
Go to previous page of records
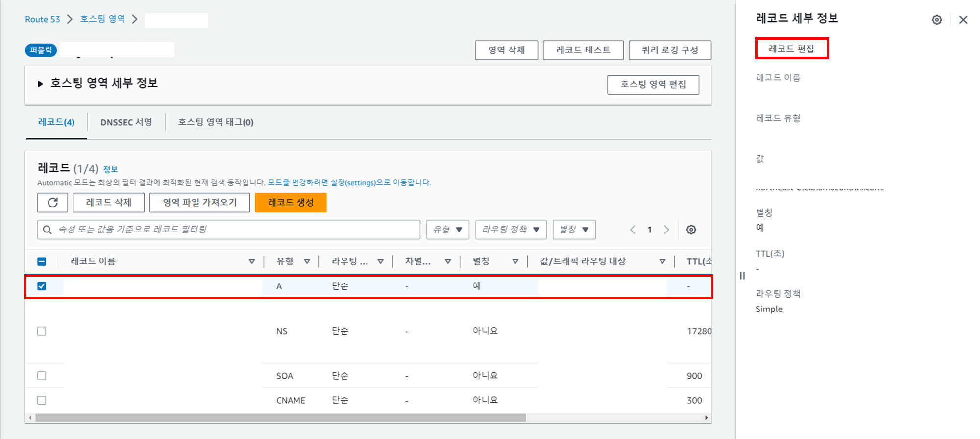coord(633,230)
